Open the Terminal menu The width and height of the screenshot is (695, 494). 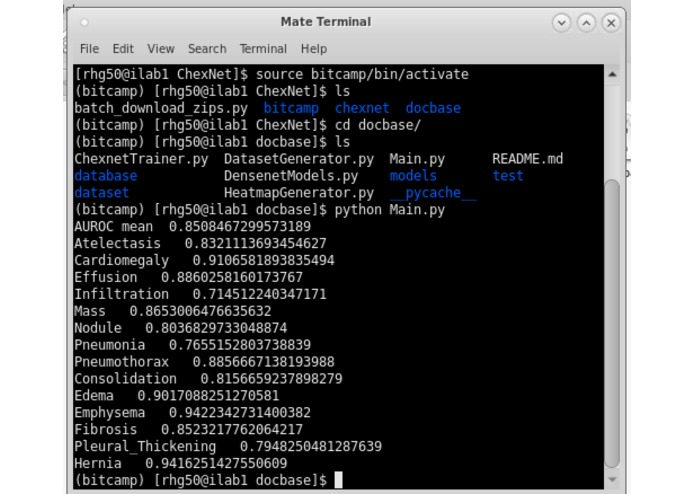(x=263, y=48)
